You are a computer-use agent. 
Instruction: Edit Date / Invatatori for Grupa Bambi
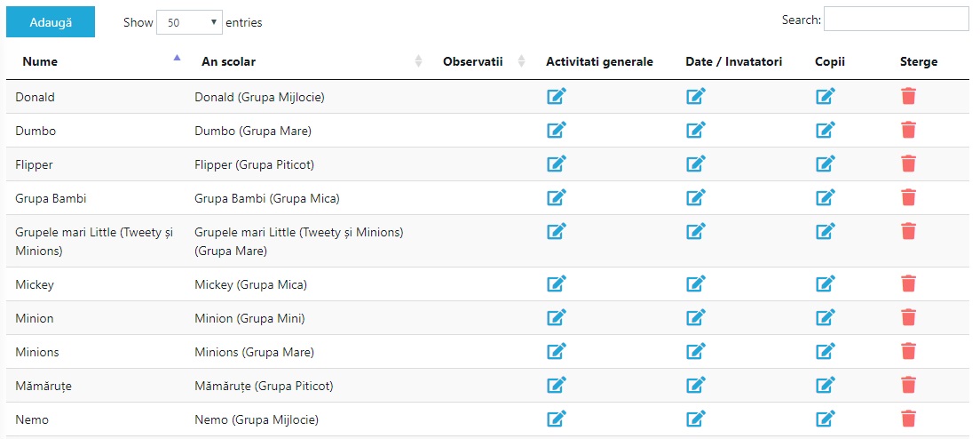tap(696, 197)
